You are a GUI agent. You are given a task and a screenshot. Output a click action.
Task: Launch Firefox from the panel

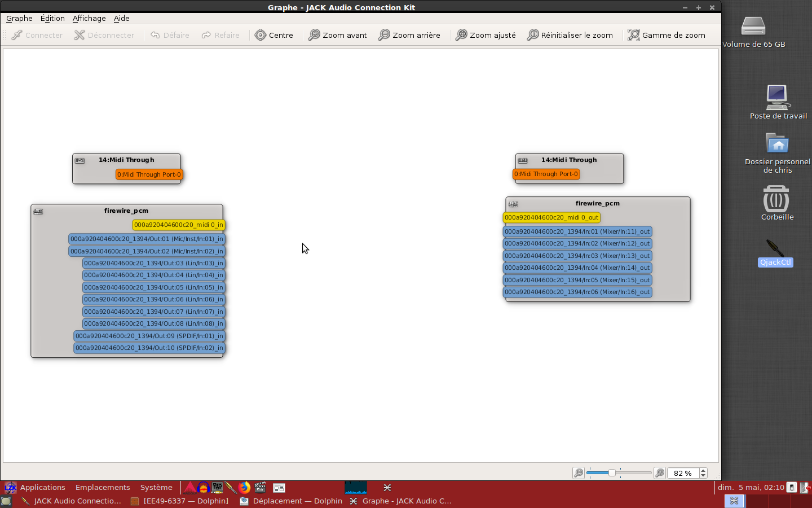pyautogui.click(x=244, y=488)
